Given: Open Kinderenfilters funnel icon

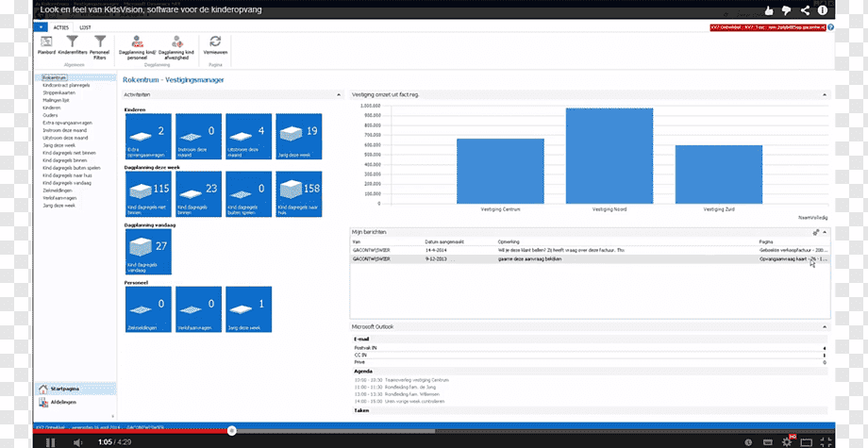Looking at the screenshot, I should pyautogui.click(x=73, y=42).
